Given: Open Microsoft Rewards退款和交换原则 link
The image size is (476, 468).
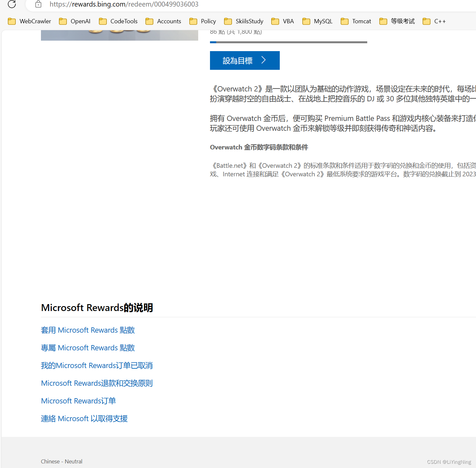Looking at the screenshot, I should (97, 383).
